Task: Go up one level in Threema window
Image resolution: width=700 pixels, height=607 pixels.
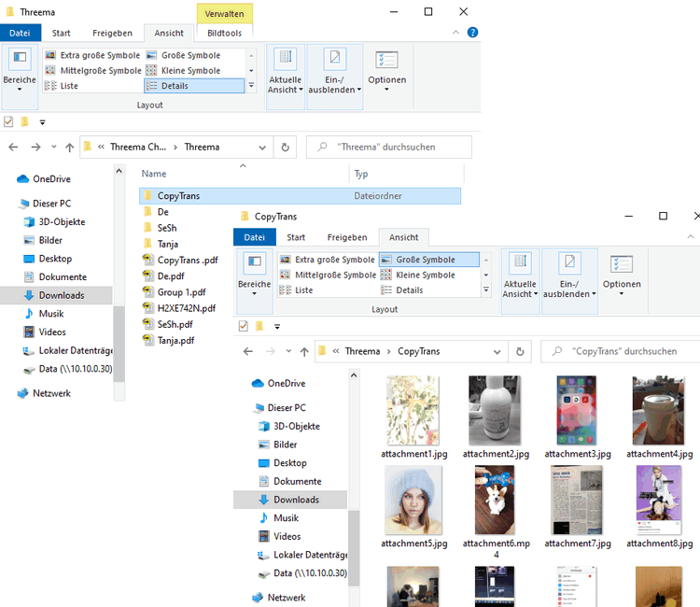Action: (x=70, y=147)
